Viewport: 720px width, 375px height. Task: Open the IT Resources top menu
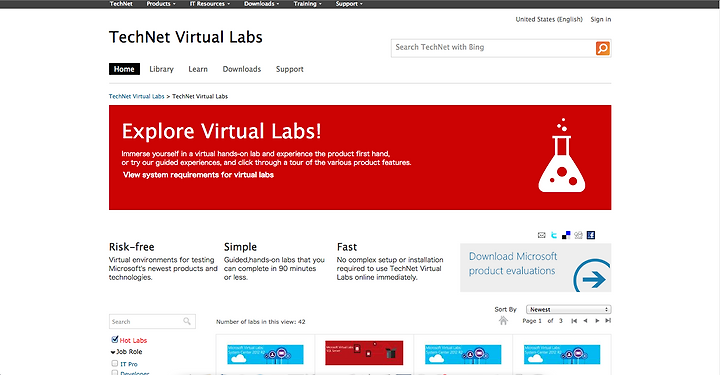tap(210, 4)
